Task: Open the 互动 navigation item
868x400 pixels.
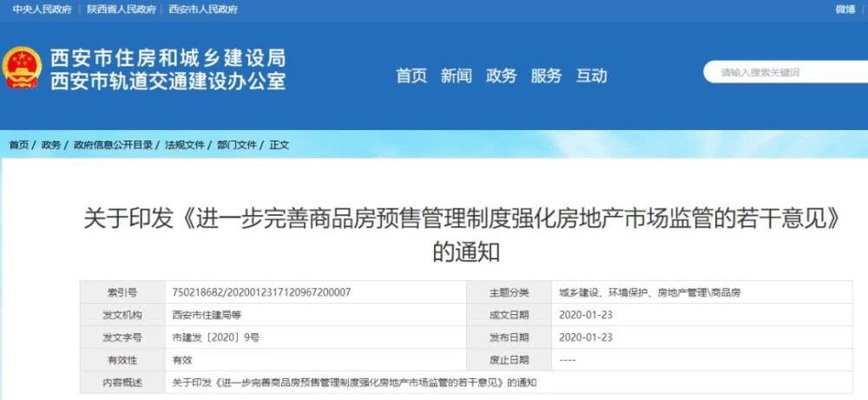Action: pos(591,75)
